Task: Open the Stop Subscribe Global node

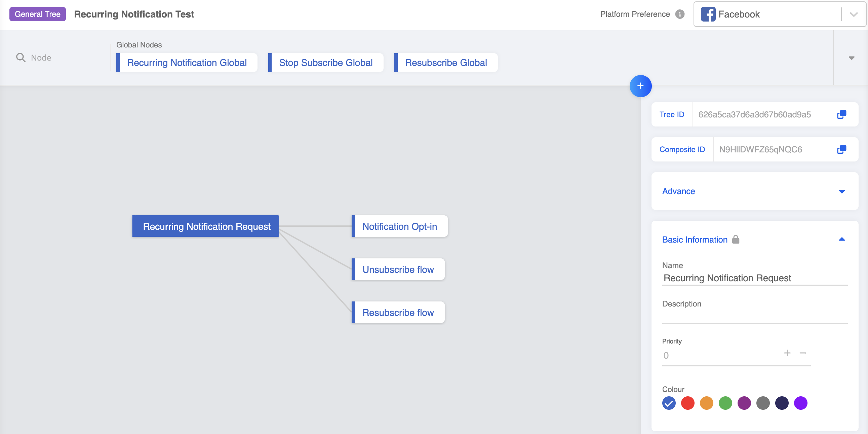Action: [325, 63]
